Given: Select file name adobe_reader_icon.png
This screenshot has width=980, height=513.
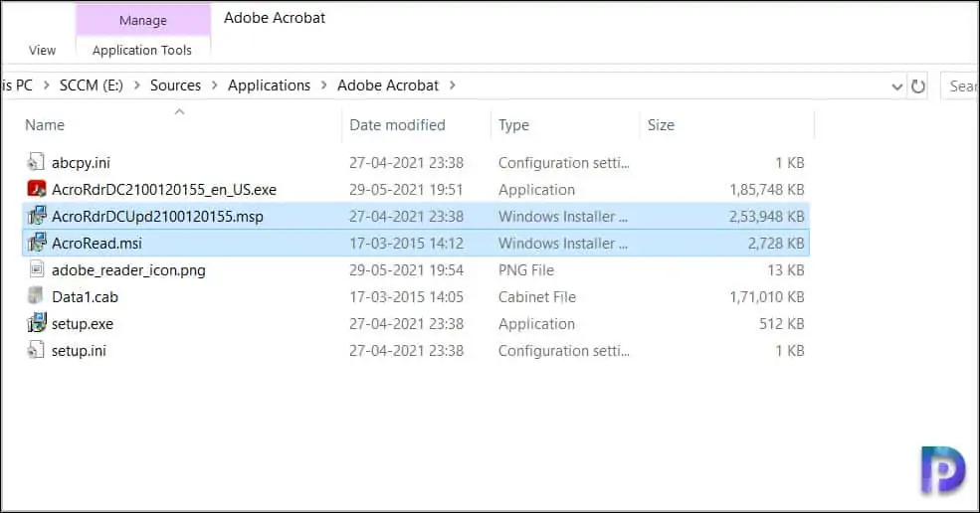Looking at the screenshot, I should (128, 270).
